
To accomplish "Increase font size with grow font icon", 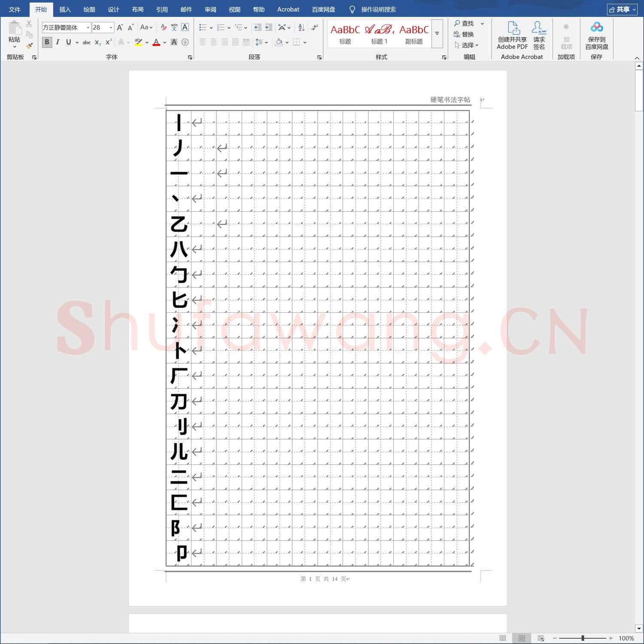I will click(x=120, y=27).
